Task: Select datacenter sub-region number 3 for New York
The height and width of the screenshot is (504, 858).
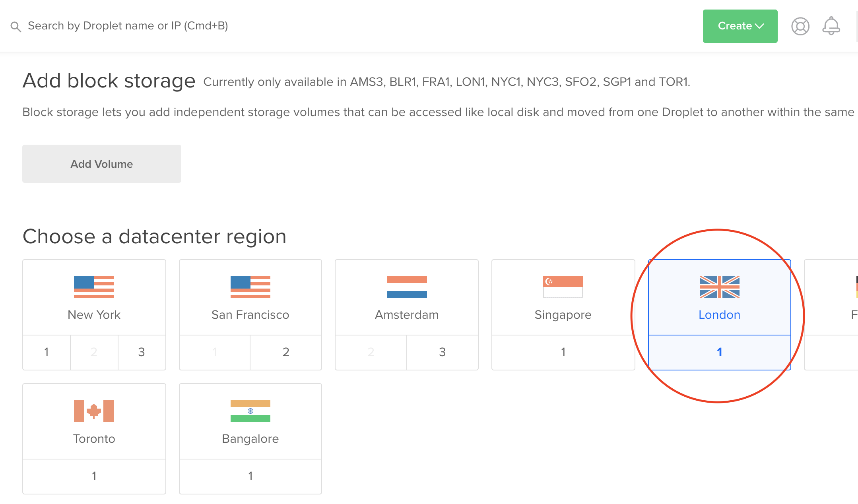Action: (142, 352)
